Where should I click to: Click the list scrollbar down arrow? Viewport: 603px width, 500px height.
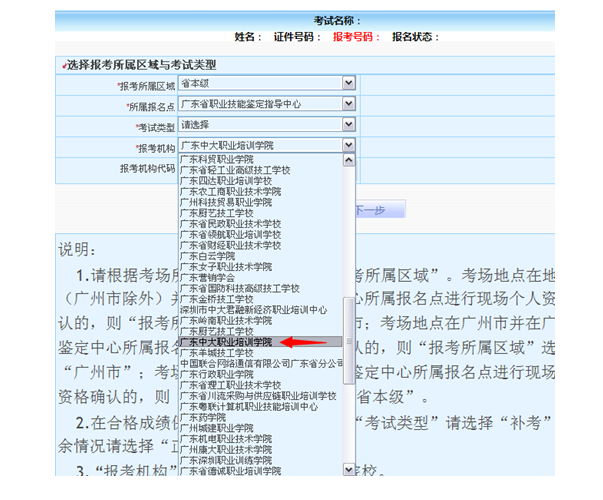[349, 470]
